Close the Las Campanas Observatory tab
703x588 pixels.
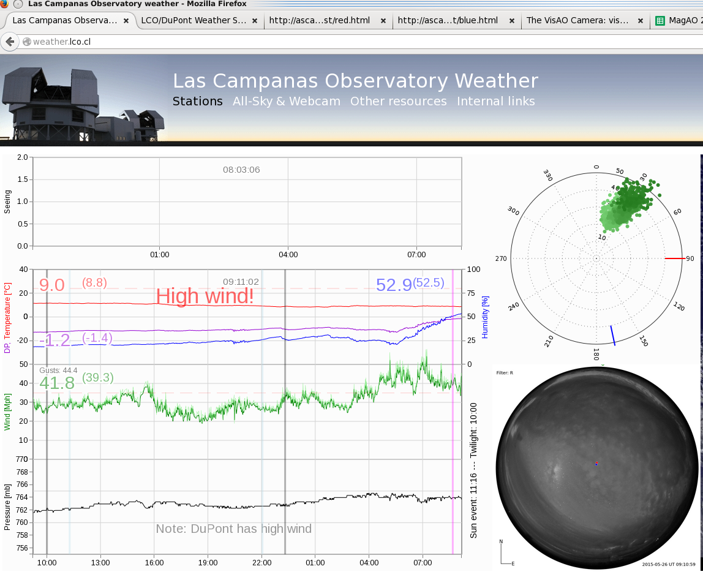point(126,21)
